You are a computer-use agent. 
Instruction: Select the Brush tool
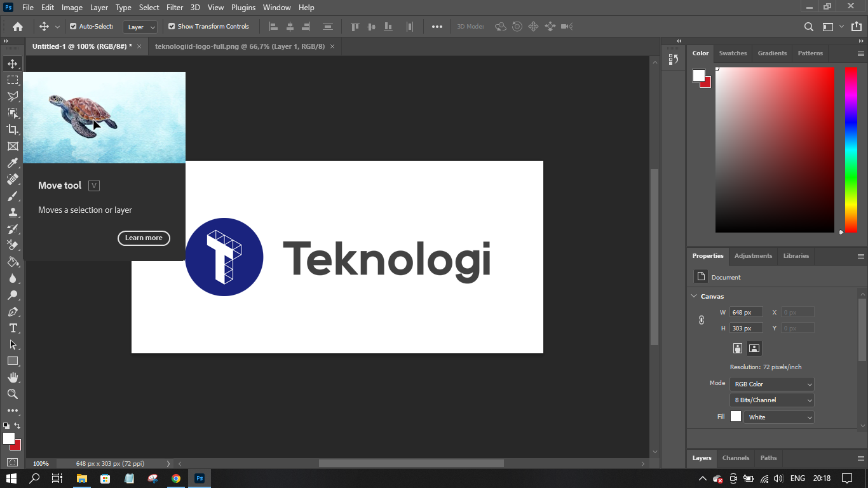[12, 196]
